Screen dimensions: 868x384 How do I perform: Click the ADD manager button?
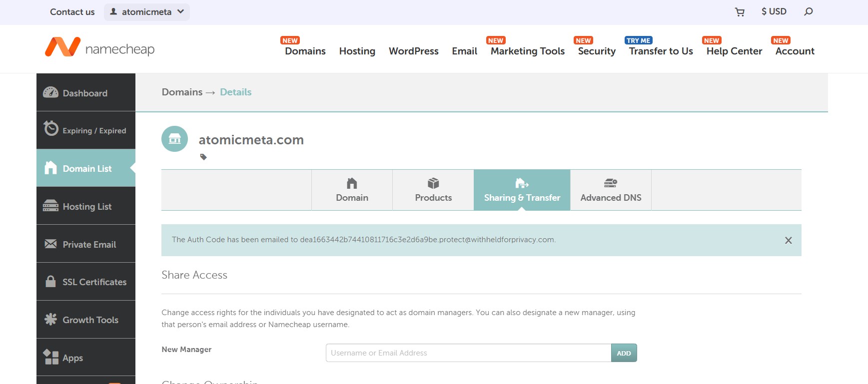pos(624,353)
